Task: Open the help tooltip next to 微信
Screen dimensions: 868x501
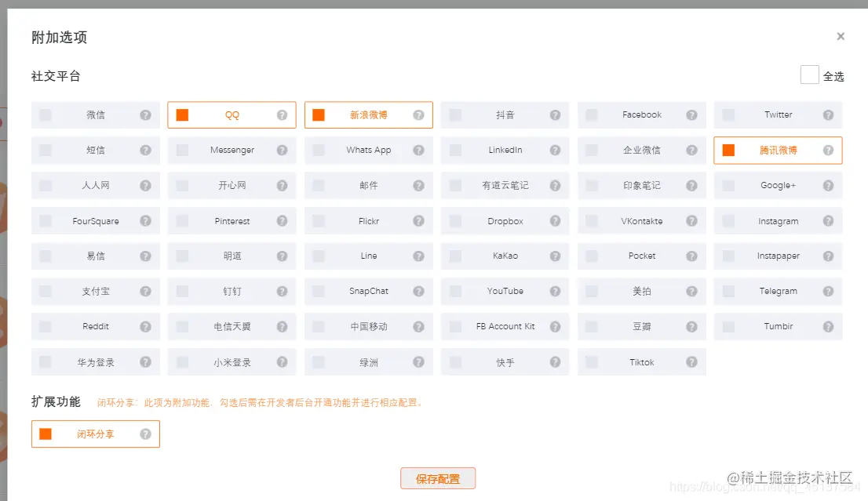Action: click(146, 114)
